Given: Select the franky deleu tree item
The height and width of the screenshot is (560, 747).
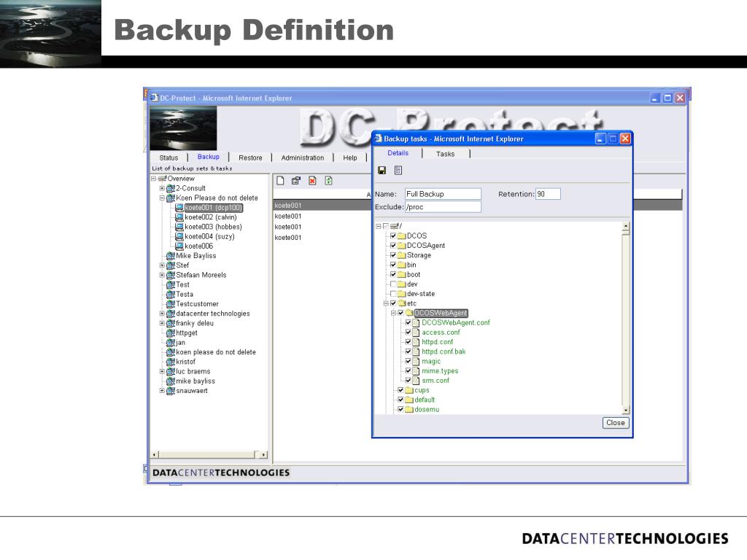Looking at the screenshot, I should (x=195, y=323).
